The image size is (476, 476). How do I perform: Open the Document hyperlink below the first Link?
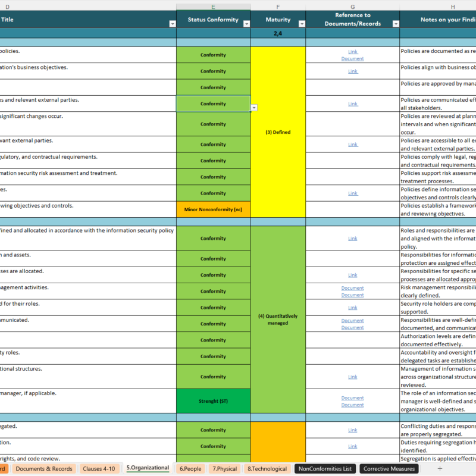[352, 58]
